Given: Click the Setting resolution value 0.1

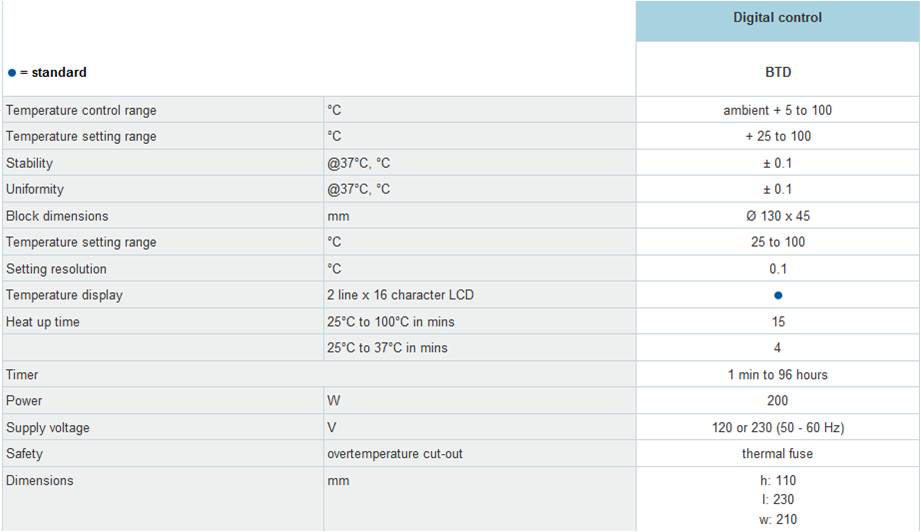Looking at the screenshot, I should pos(777,269).
